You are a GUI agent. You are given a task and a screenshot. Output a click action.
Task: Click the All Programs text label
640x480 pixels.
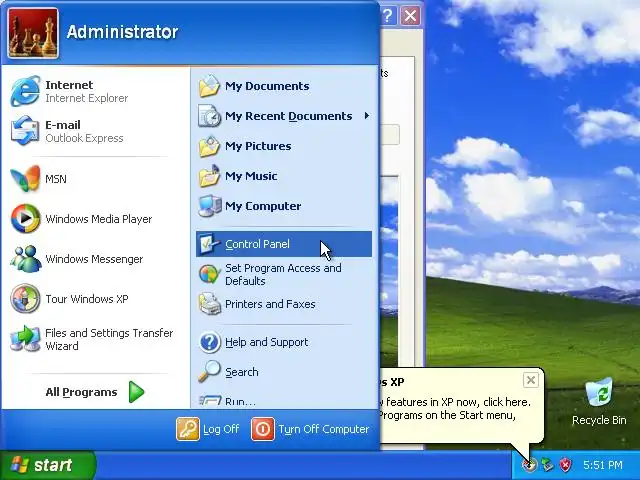click(x=81, y=392)
